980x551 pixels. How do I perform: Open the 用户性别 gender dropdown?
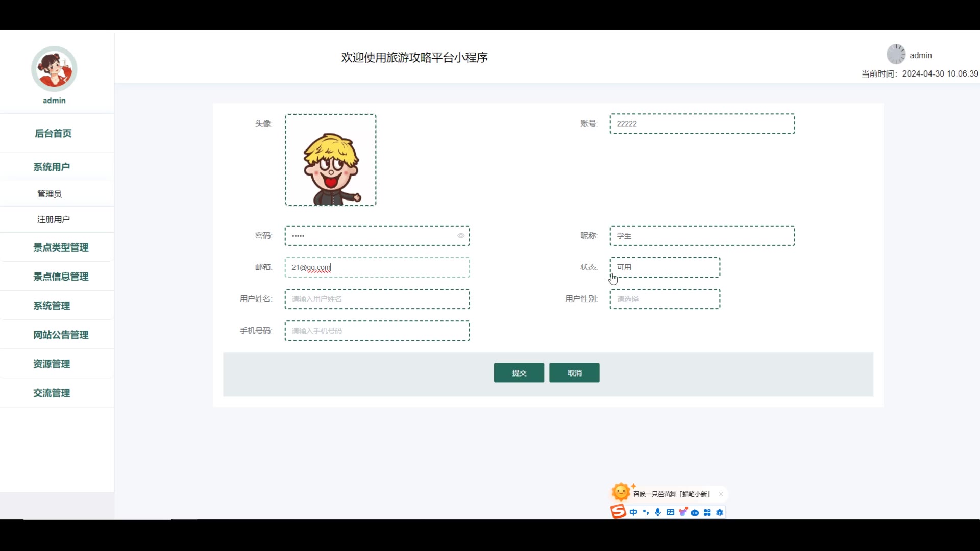665,299
